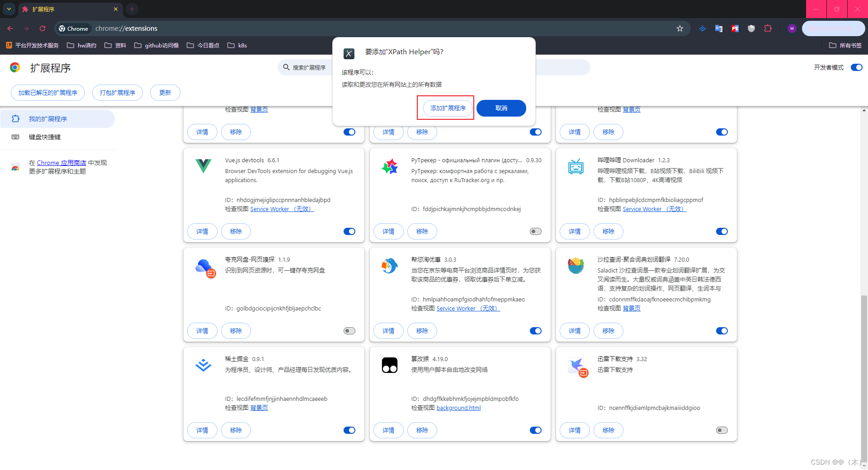Open the 今日看点 bookmark folder

click(x=203, y=45)
